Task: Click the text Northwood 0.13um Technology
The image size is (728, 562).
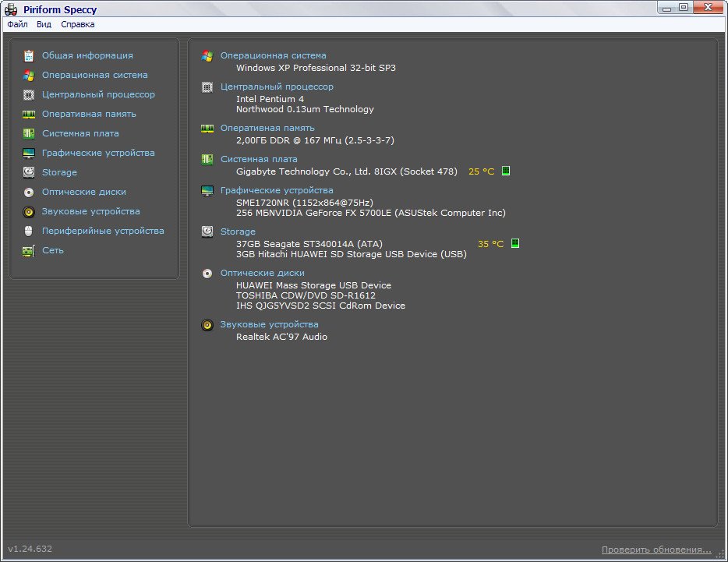Action: coord(305,109)
